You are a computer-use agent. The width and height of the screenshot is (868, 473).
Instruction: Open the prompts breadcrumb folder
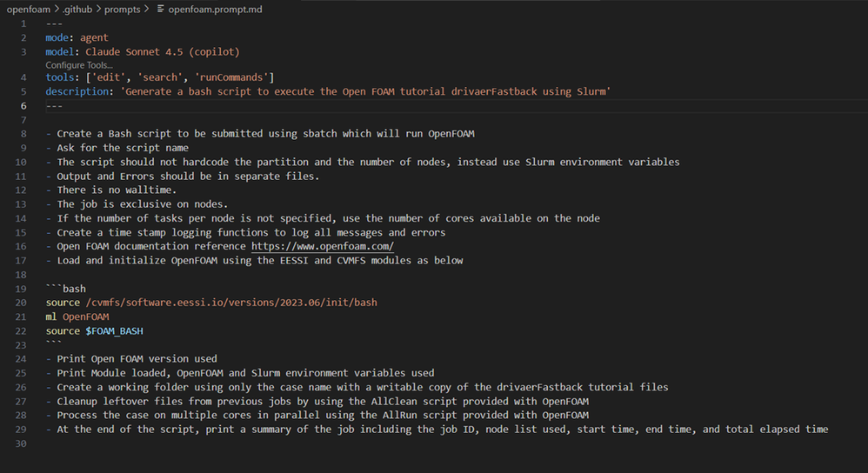(x=127, y=9)
